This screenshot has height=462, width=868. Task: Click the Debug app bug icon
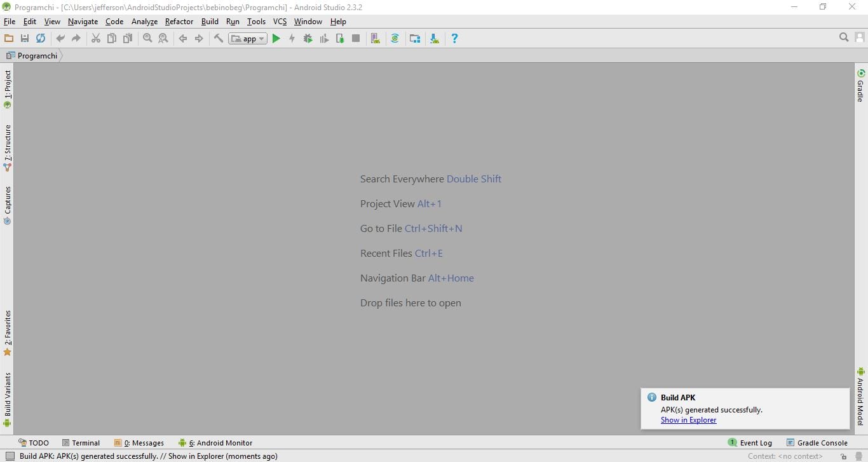point(308,38)
